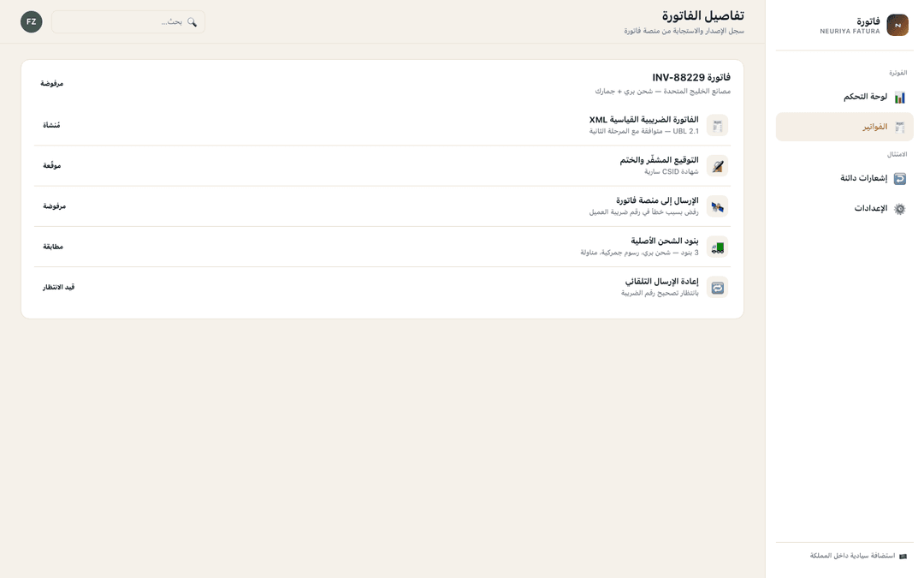Click بنود الشحن الأصلية row title

665,241
